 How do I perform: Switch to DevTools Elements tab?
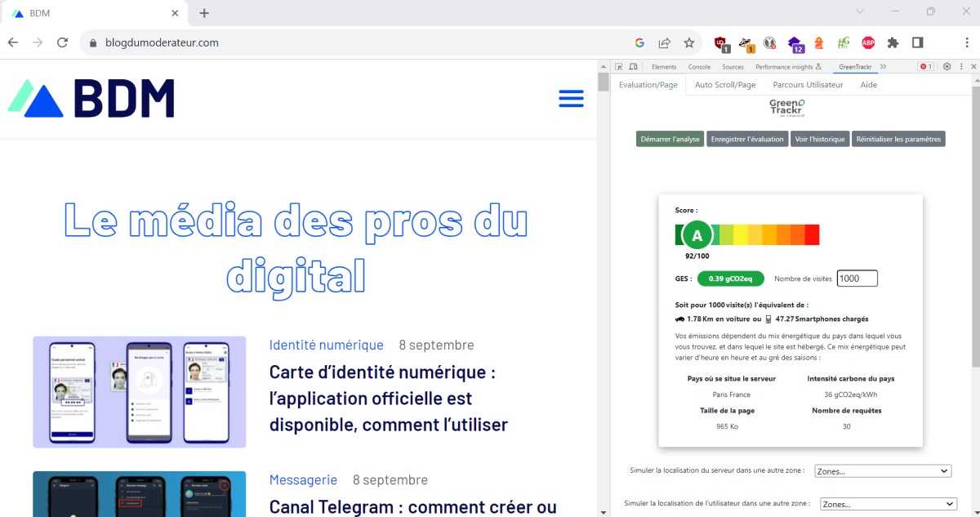point(664,67)
